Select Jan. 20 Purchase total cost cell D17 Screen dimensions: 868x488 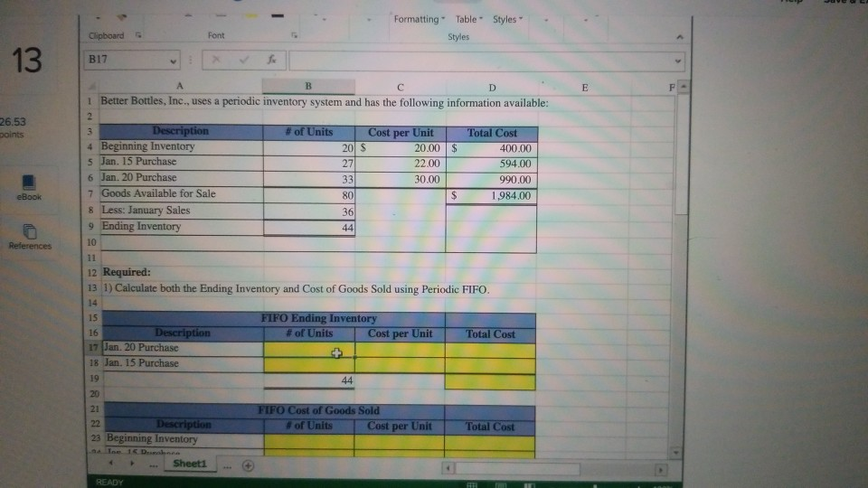(490, 351)
